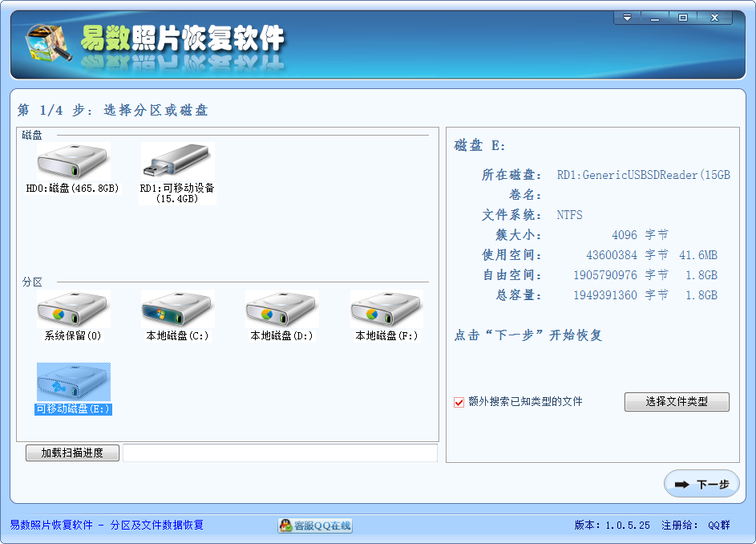The height and width of the screenshot is (544, 756).
Task: Open 选择文件类型 file type selection
Action: [677, 402]
